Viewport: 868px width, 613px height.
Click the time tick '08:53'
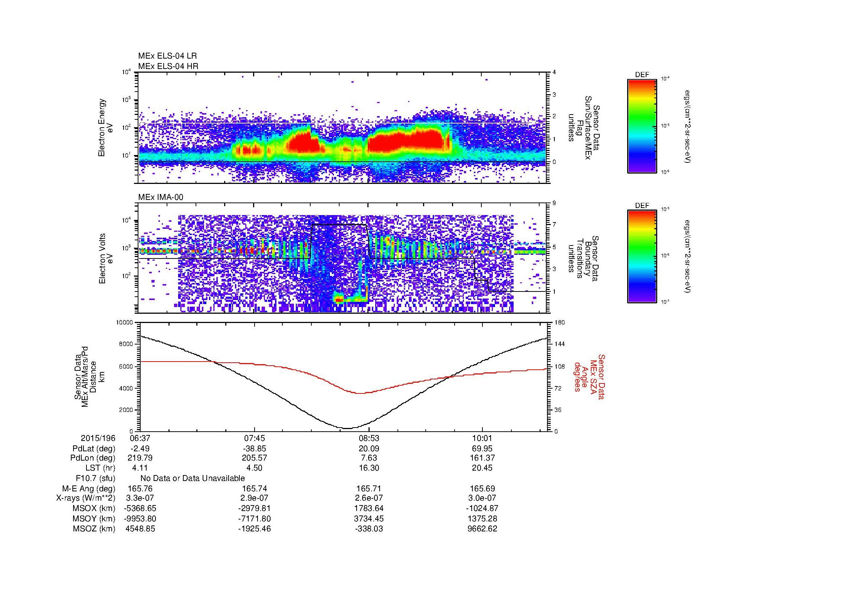369,438
